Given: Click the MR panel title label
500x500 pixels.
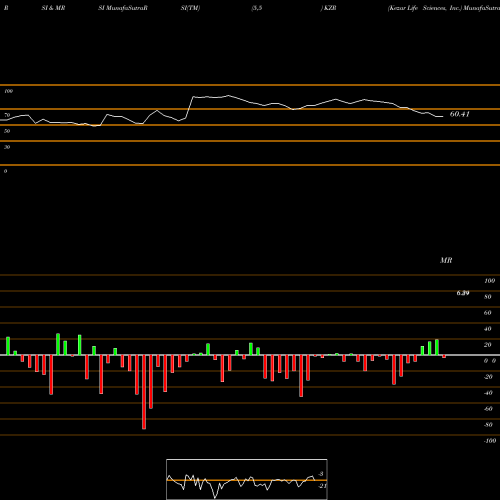Looking at the screenshot, I should (446, 260).
